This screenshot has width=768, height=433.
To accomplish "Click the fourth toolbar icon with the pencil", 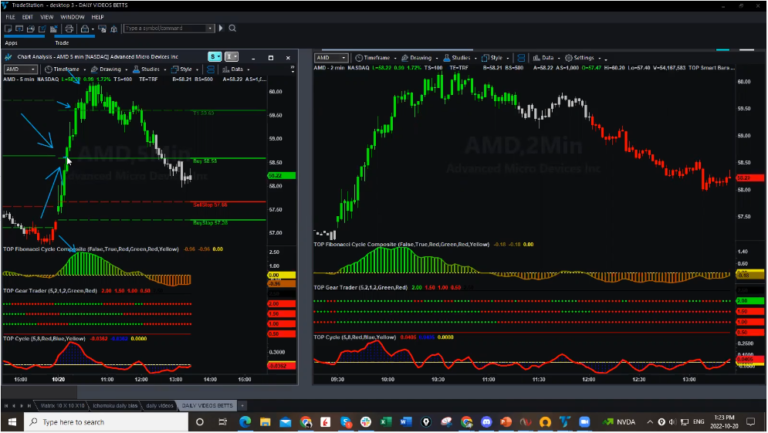I will (x=42, y=29).
